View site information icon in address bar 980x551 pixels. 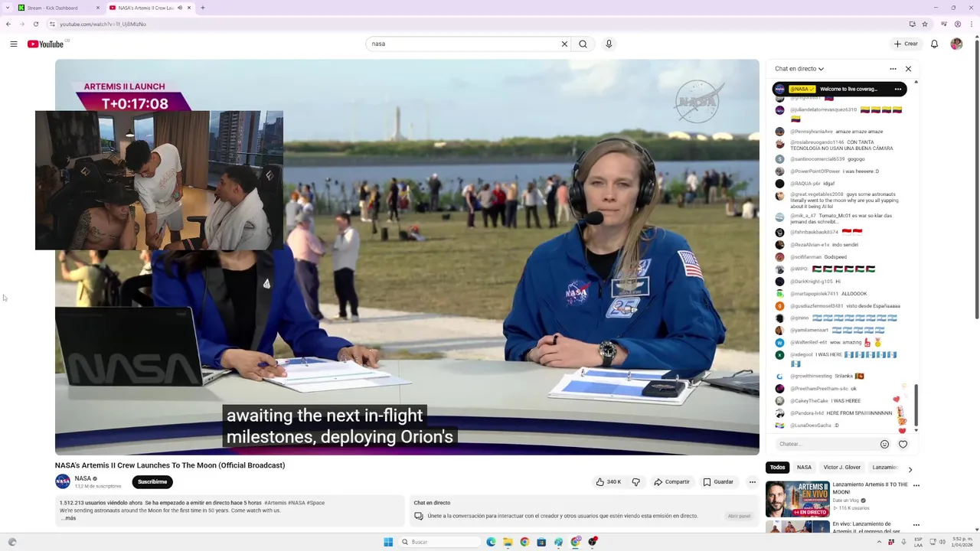[52, 24]
